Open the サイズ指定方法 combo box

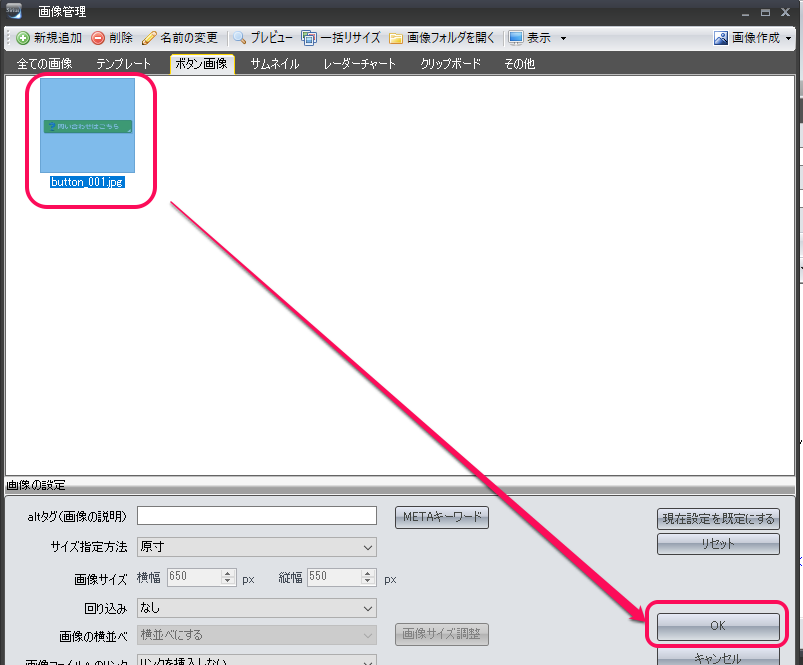coord(256,547)
